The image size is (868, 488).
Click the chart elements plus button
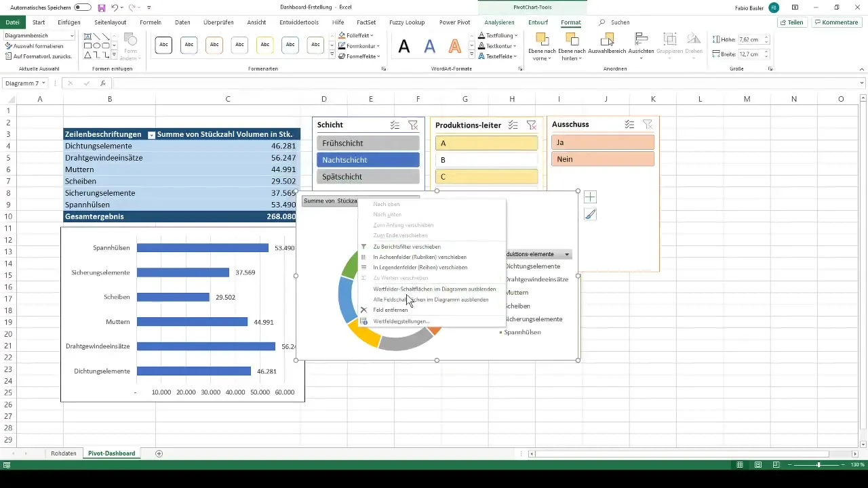tap(590, 197)
